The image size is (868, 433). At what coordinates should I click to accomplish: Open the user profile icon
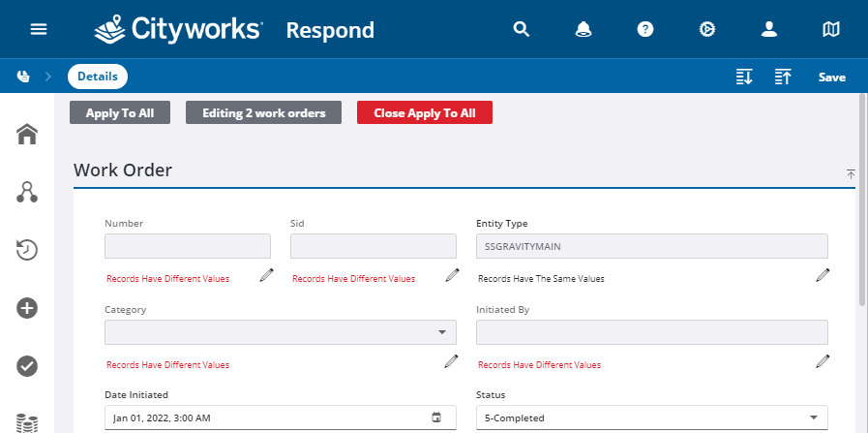click(x=769, y=29)
